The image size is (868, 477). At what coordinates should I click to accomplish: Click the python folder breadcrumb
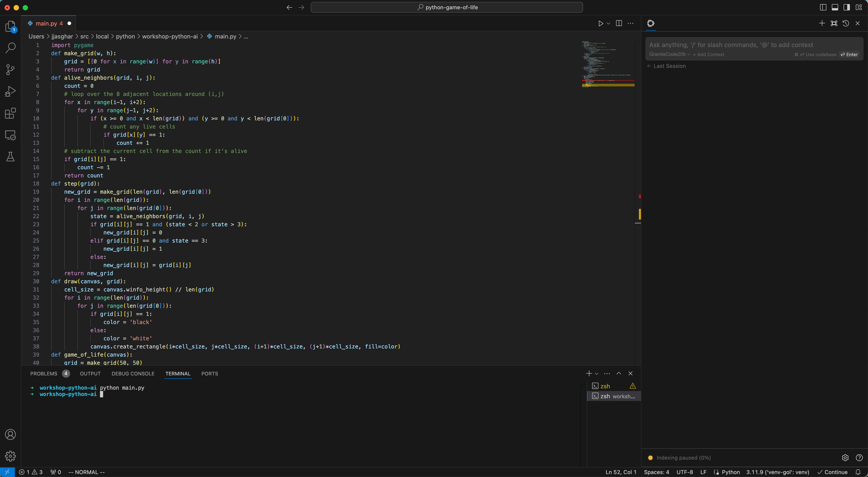click(x=125, y=36)
